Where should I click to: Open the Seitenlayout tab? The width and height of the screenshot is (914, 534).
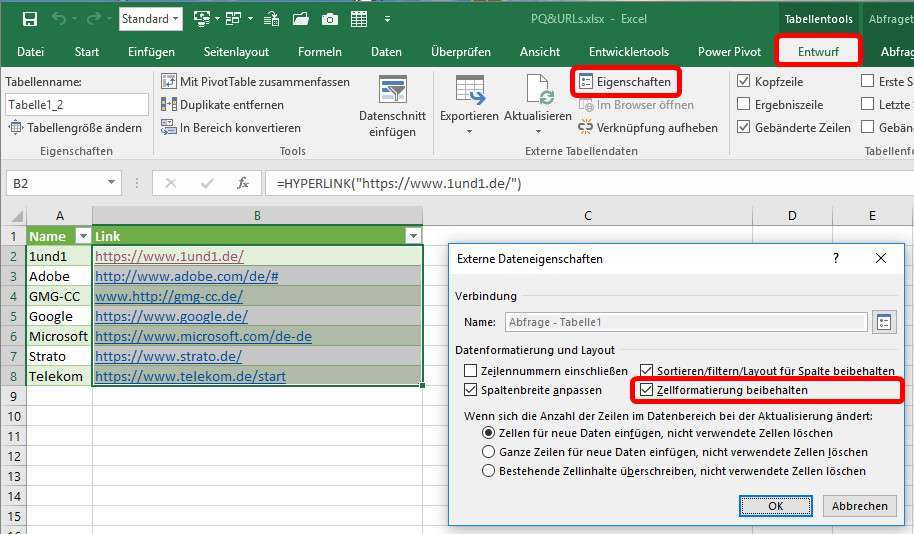point(236,52)
